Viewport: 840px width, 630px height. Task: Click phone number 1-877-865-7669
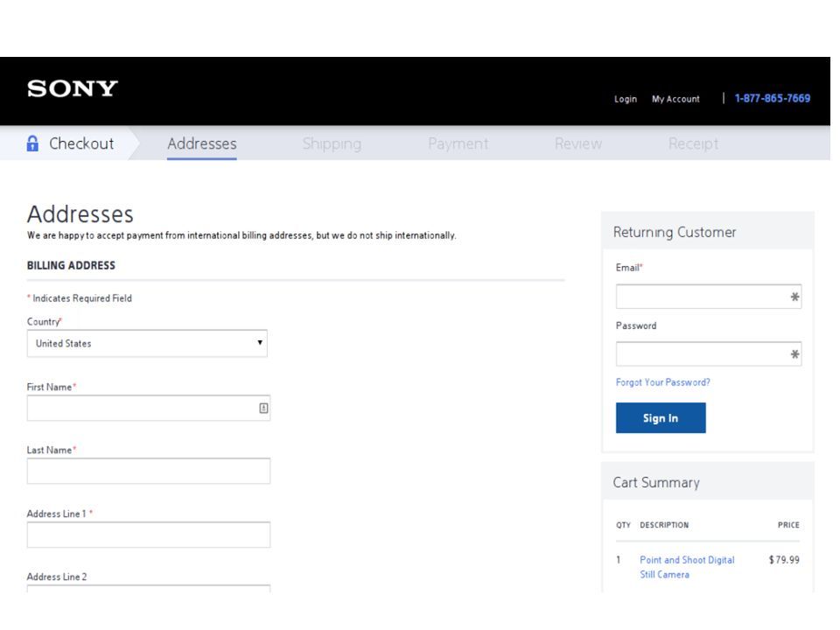773,99
